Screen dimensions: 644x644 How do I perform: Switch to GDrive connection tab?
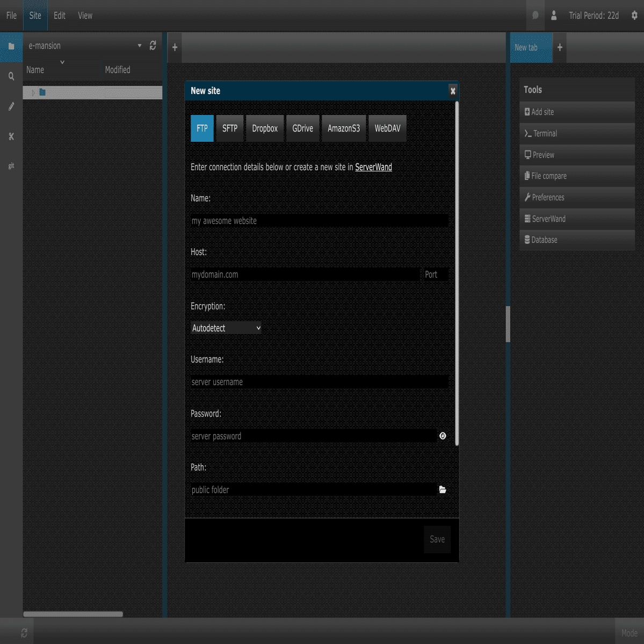tap(303, 128)
